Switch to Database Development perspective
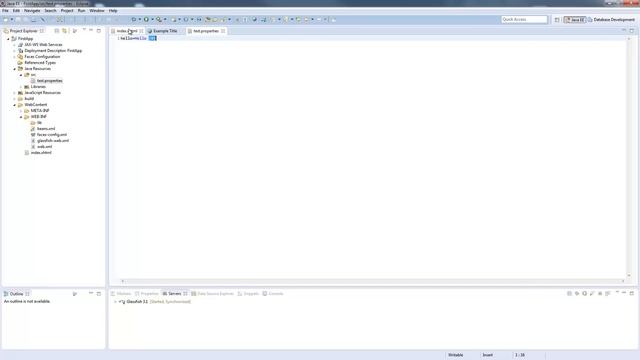 tap(611, 19)
